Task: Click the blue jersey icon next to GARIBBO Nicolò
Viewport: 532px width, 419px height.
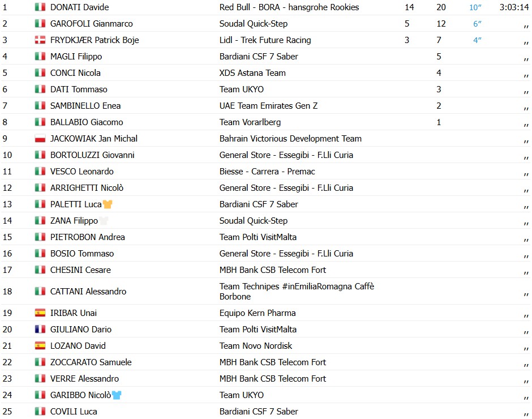Action: pyautogui.click(x=117, y=395)
